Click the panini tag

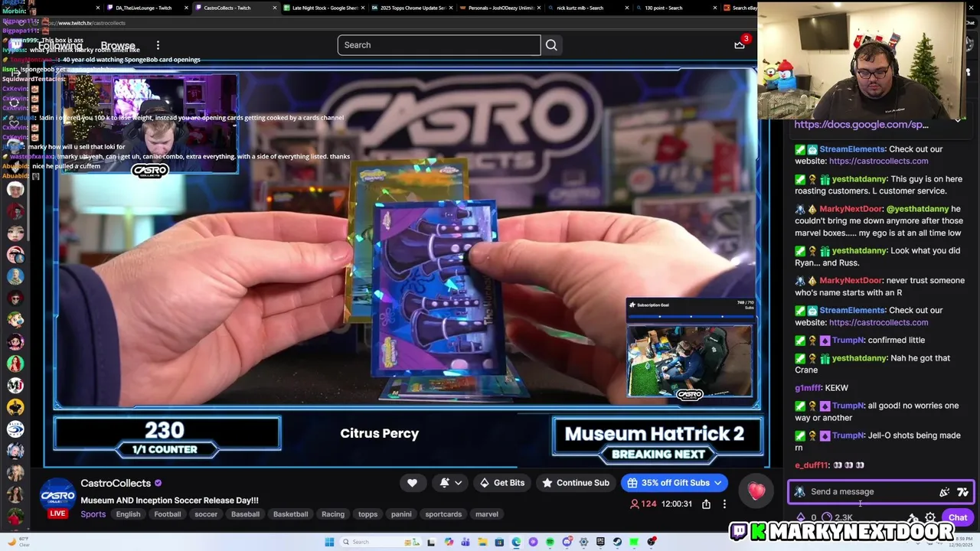[x=401, y=514]
